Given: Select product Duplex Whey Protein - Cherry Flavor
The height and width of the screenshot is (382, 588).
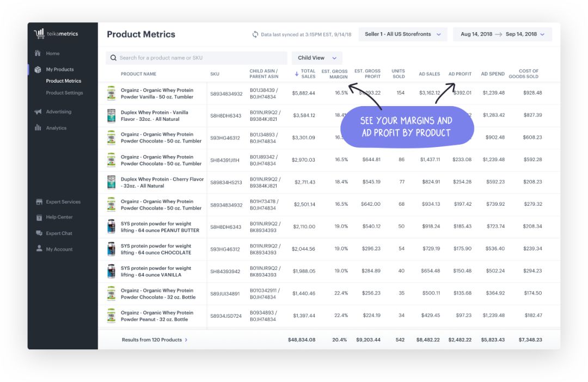Looking at the screenshot, I should pyautogui.click(x=162, y=182).
